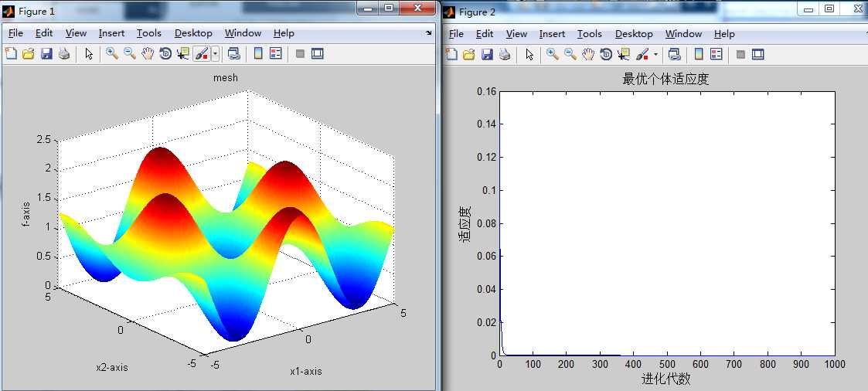Activate Zoom Out tool in Figure 2
The image size is (868, 391).
(x=570, y=54)
